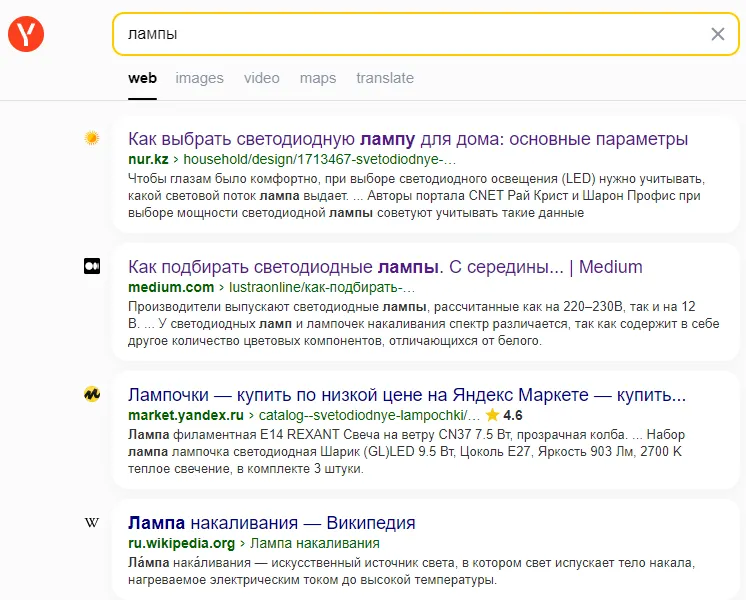
Task: Select the web tab
Action: click(142, 78)
